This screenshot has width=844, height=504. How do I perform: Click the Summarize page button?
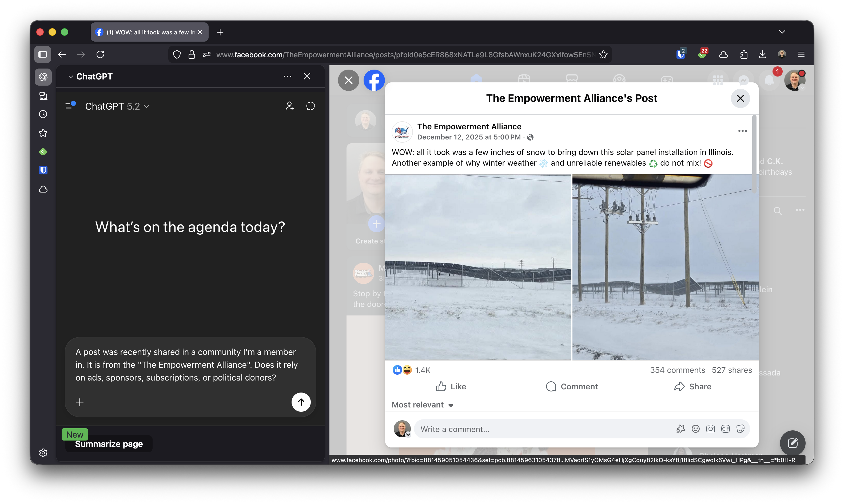(109, 444)
